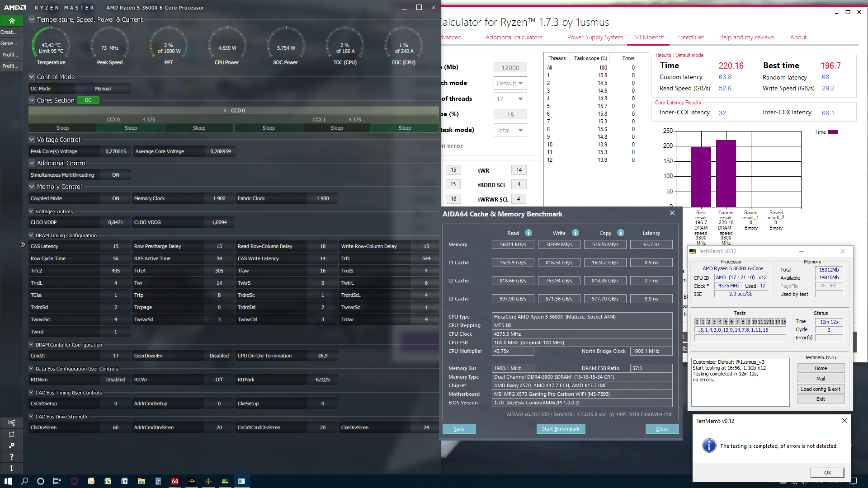Click the help question mark icon

coord(12,457)
